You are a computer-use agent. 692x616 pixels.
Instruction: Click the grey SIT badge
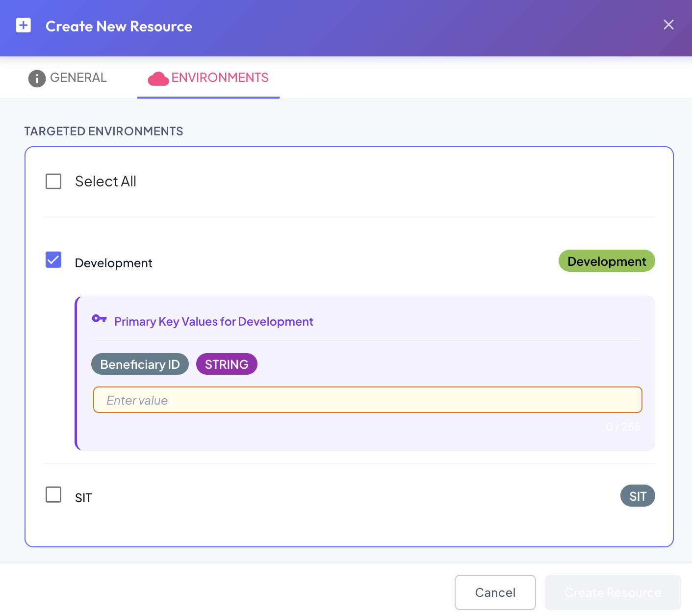tap(638, 496)
